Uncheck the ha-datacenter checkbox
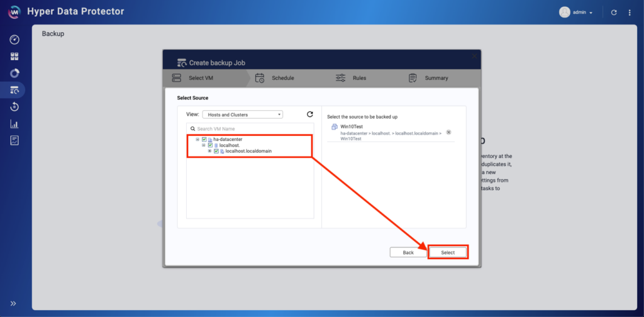The height and width of the screenshot is (317, 644). pos(204,139)
